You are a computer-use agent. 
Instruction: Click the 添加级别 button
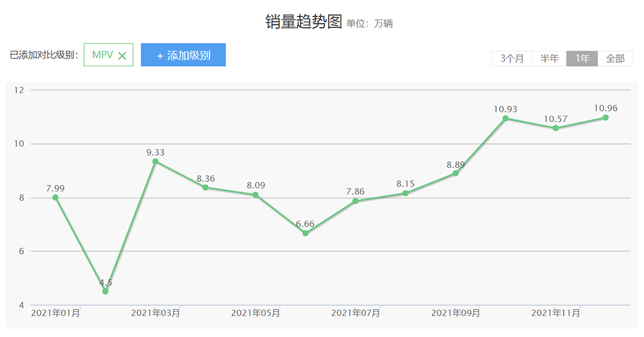coord(183,55)
